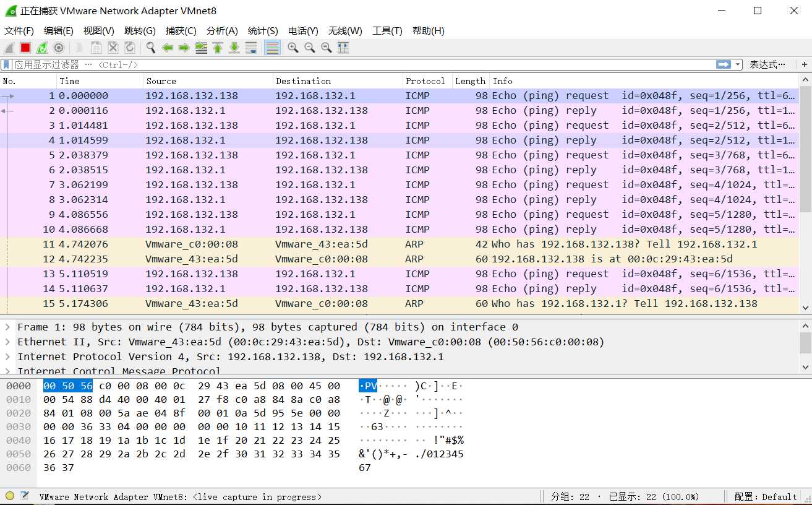The image size is (812, 505).
Task: Toggle auto-scroll during live capture
Action: coord(251,48)
